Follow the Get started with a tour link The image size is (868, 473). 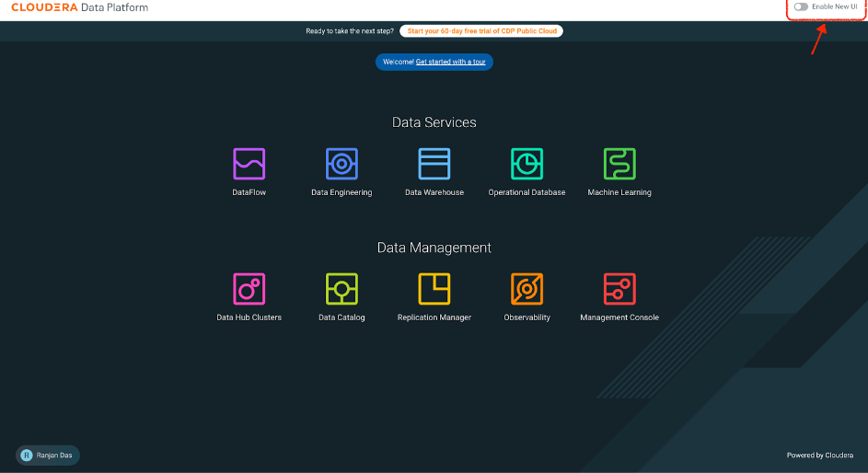pos(450,62)
